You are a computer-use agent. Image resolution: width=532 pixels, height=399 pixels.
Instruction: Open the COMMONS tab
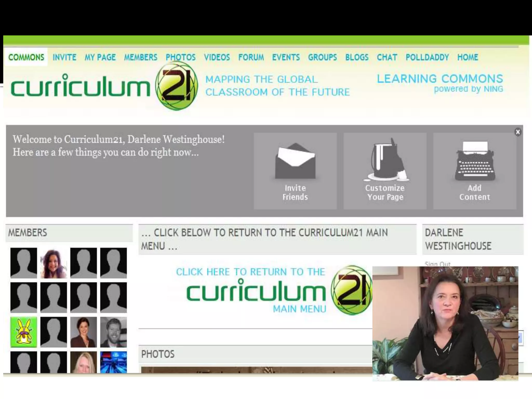point(26,57)
